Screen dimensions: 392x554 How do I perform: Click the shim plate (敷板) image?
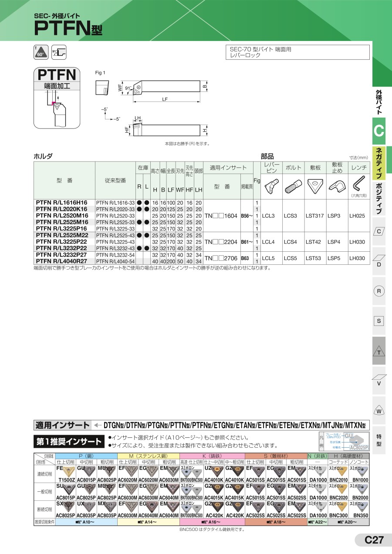click(315, 186)
